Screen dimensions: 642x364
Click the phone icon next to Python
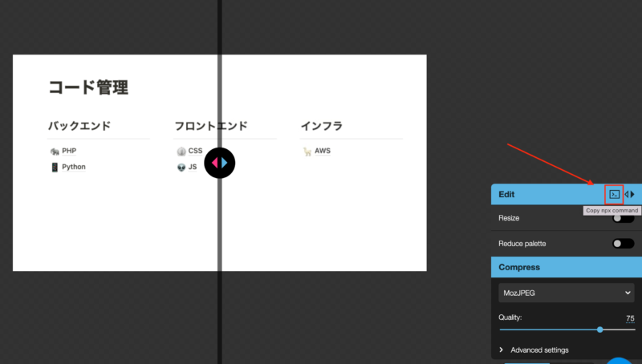[x=55, y=168]
